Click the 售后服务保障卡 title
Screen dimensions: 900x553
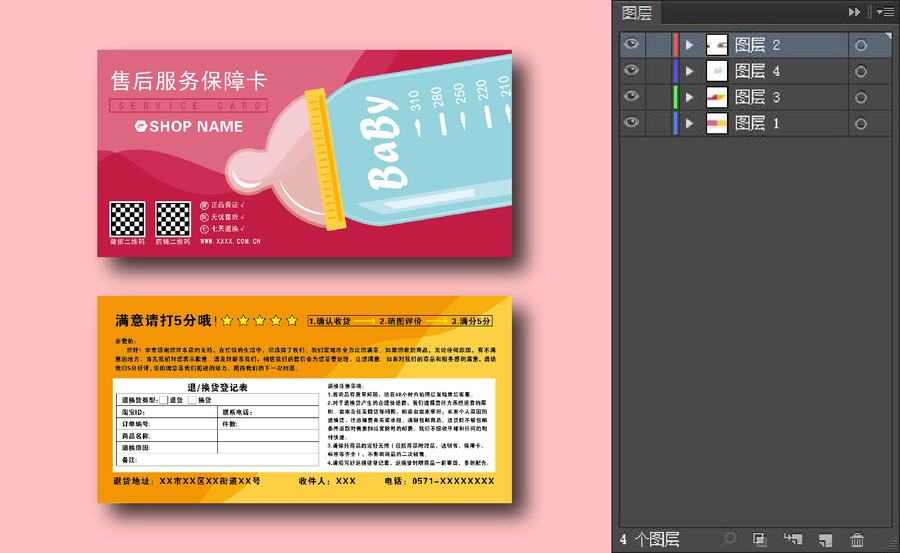(x=189, y=80)
